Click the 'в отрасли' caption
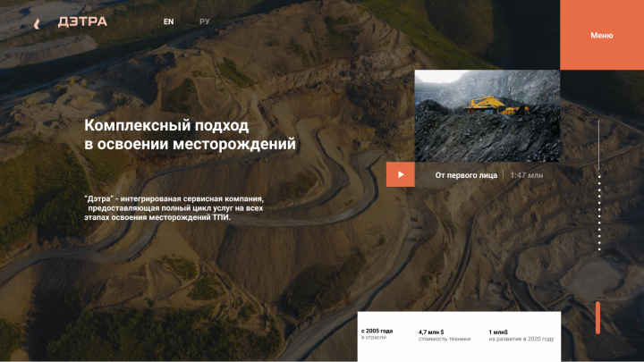The width and height of the screenshot is (644, 362). pyautogui.click(x=374, y=337)
